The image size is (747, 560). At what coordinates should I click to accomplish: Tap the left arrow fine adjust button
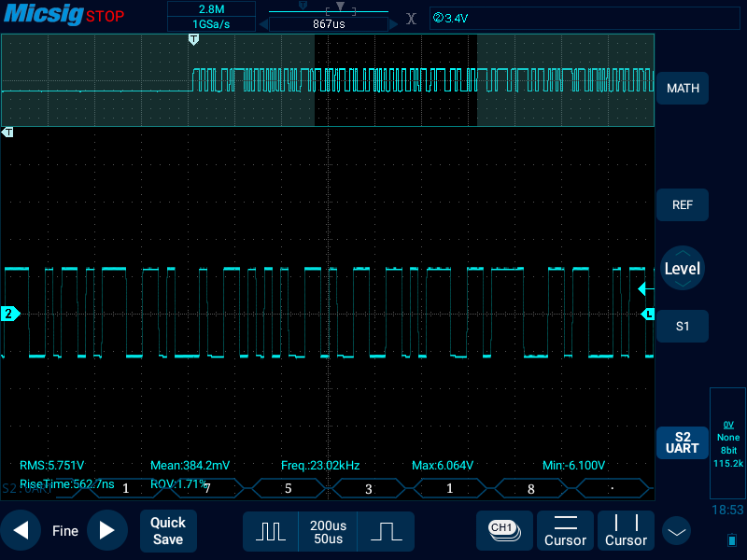point(21,530)
